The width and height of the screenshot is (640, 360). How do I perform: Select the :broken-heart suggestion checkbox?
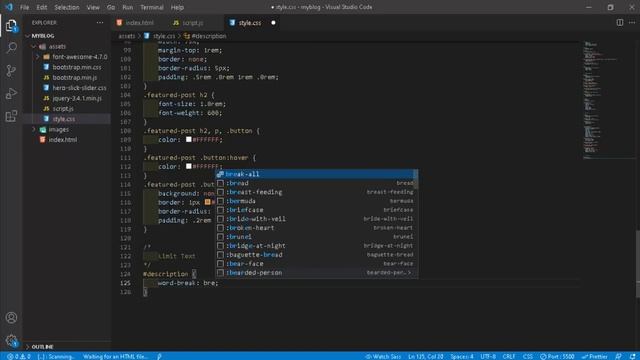point(220,228)
